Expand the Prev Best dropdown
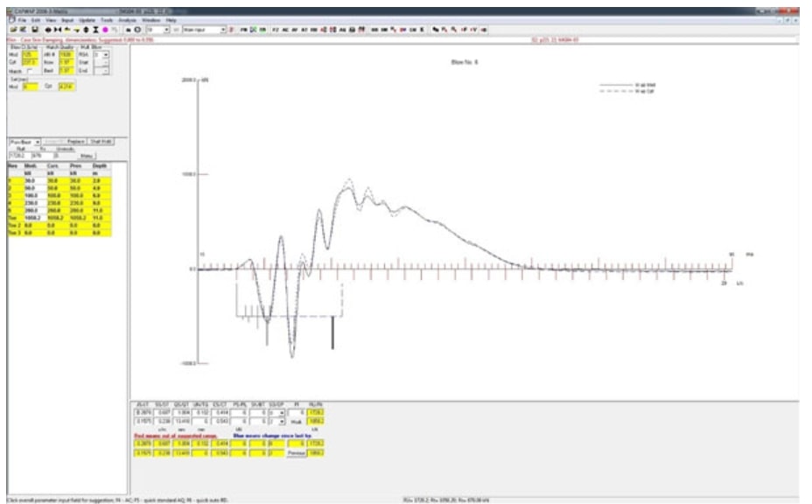The width and height of the screenshot is (812, 504). tap(38, 141)
